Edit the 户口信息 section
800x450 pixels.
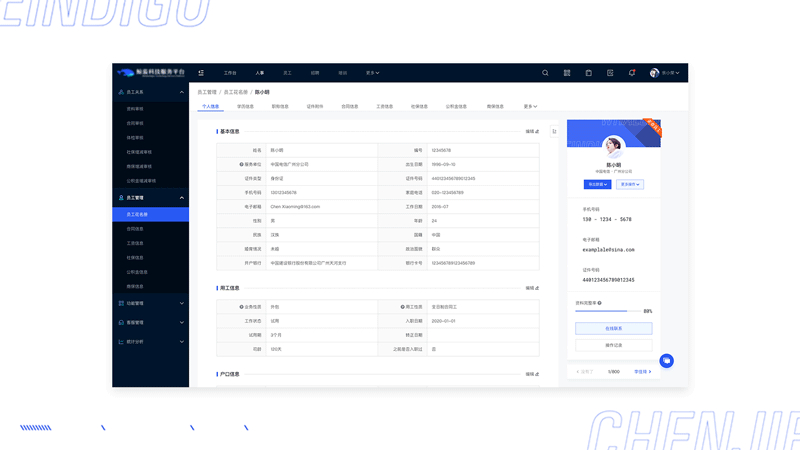pos(532,374)
